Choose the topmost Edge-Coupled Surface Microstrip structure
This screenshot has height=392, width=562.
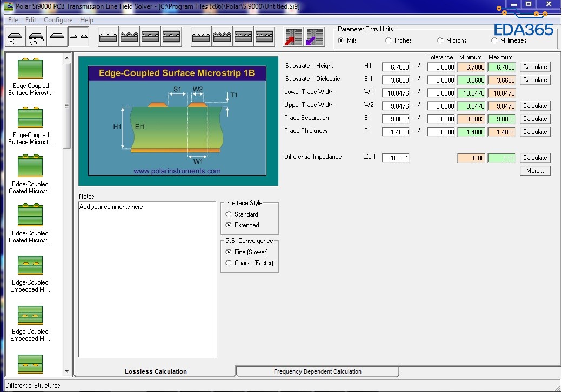[30, 76]
